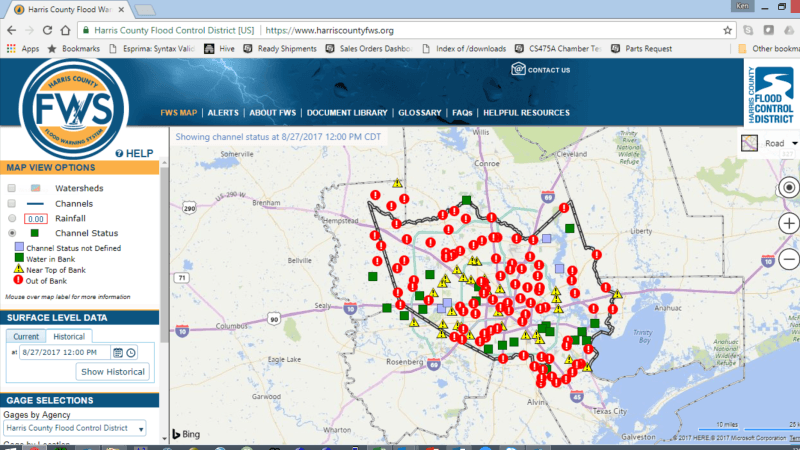This screenshot has width=800, height=450.
Task: Open the GLOSSARY menu item
Action: (x=419, y=113)
